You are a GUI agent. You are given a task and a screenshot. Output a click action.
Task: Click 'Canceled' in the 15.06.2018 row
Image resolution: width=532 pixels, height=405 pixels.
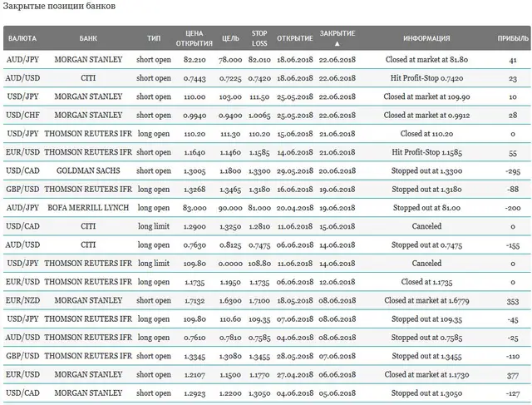[426, 226]
